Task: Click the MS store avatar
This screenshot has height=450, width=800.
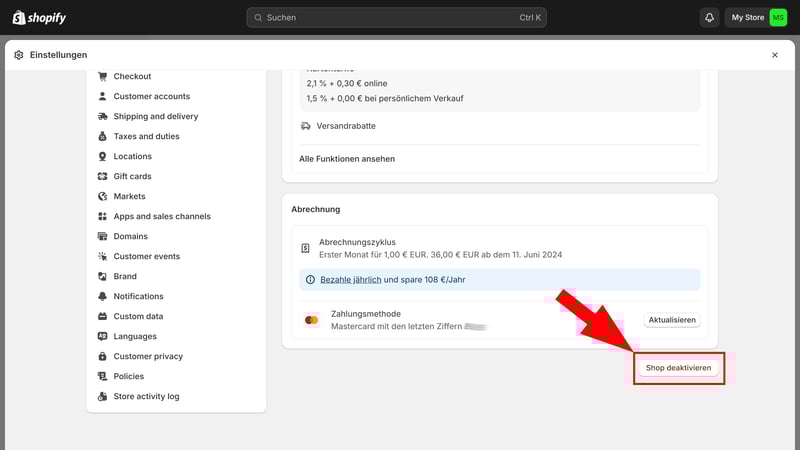Action: [x=778, y=17]
